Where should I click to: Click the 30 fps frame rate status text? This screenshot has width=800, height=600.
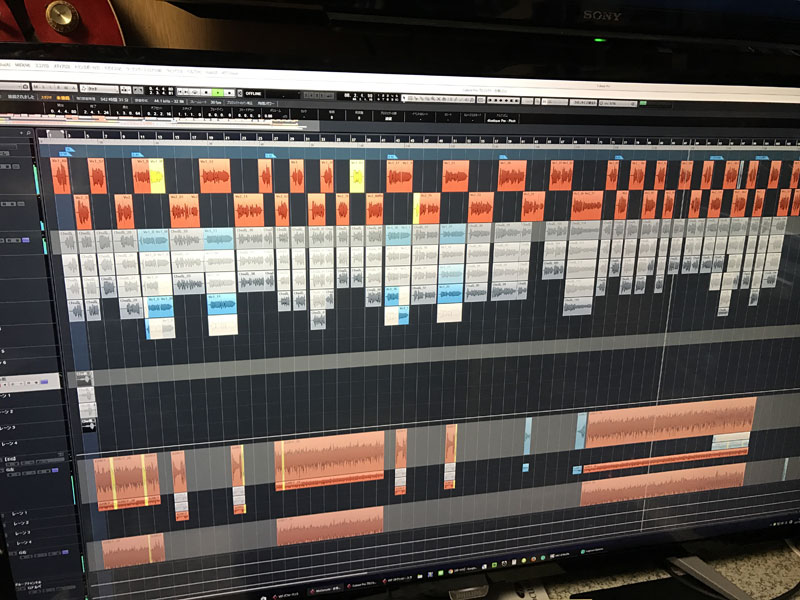point(215,102)
